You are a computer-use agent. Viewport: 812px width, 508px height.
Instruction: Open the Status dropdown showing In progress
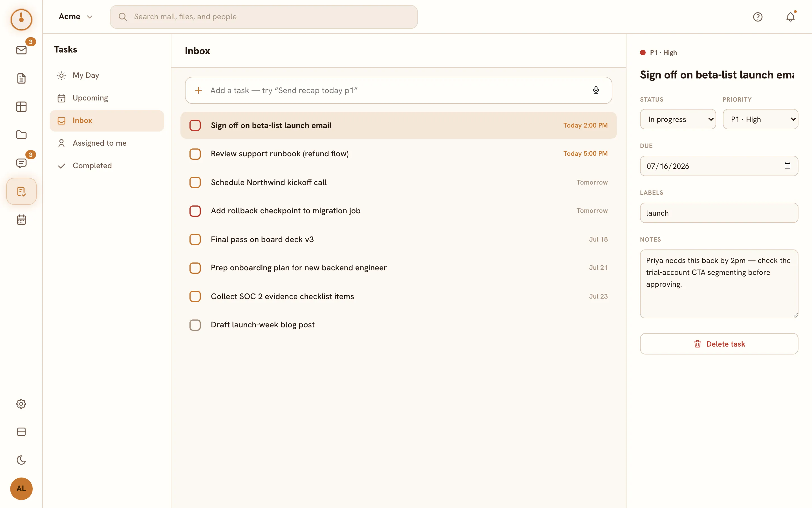(x=678, y=119)
